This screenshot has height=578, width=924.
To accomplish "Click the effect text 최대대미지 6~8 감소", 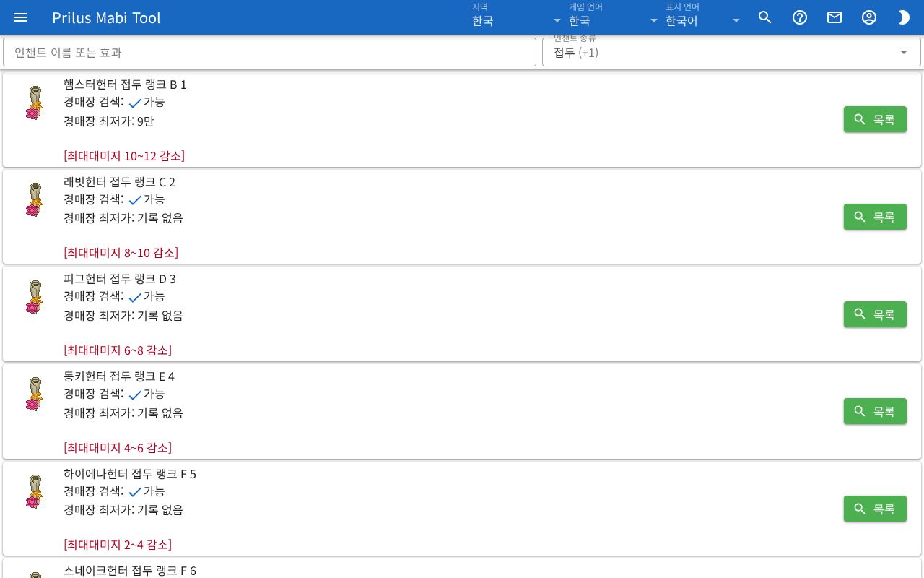I will (x=118, y=350).
